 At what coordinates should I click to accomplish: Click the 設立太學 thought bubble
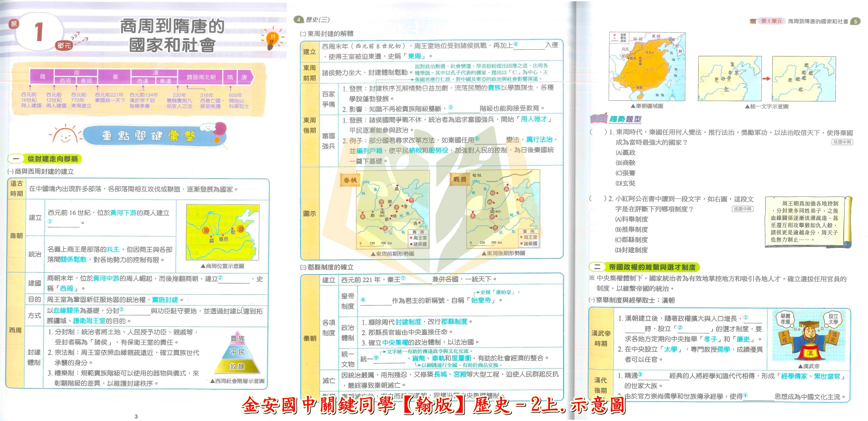pos(834,319)
